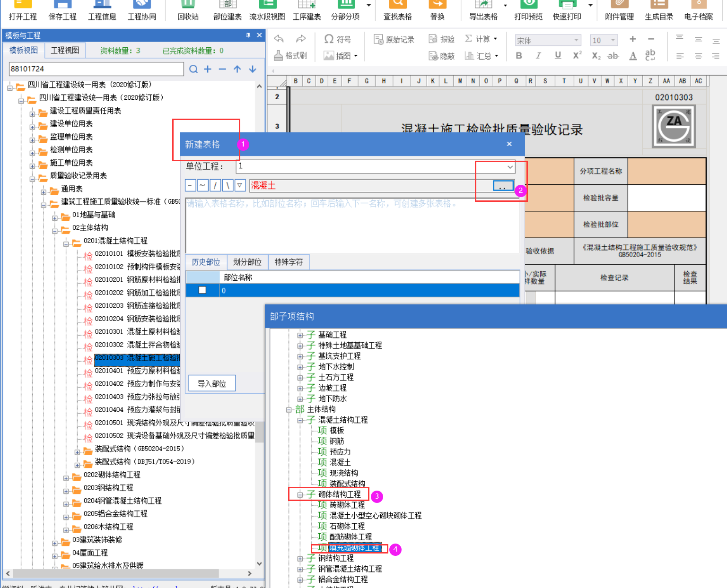The image size is (727, 588).
Task: Click 替换 replace toolbar icon
Action: 438,10
